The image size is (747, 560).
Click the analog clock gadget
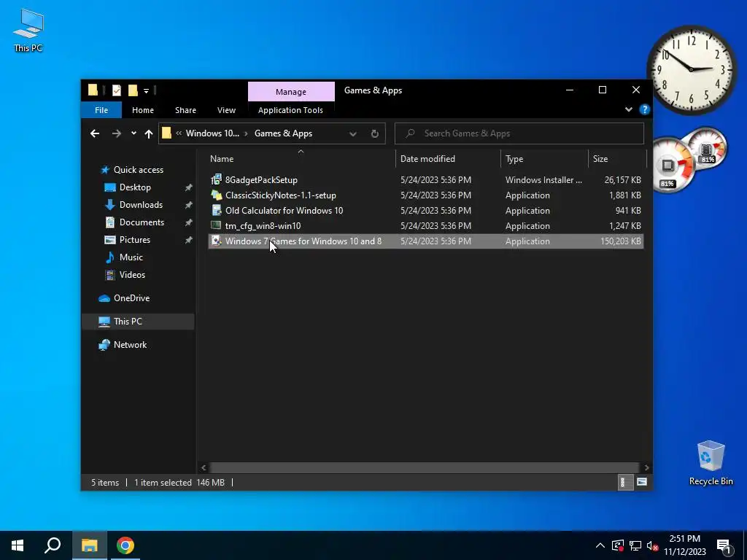click(x=692, y=70)
